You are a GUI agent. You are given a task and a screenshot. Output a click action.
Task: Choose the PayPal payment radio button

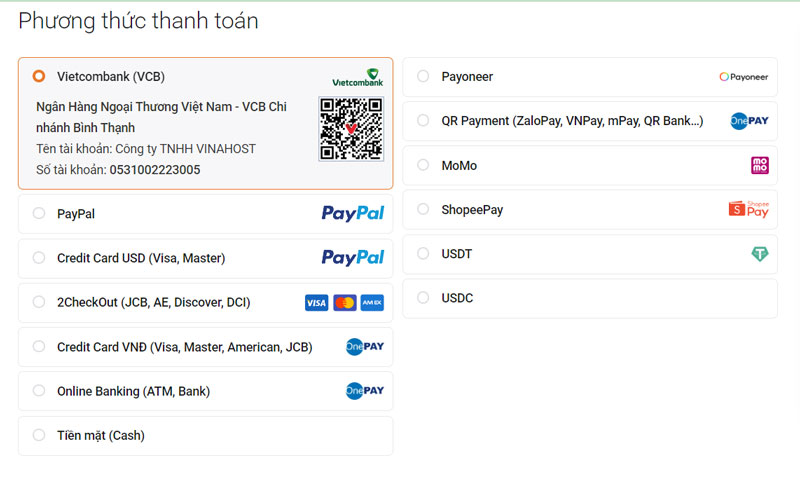pos(39,213)
